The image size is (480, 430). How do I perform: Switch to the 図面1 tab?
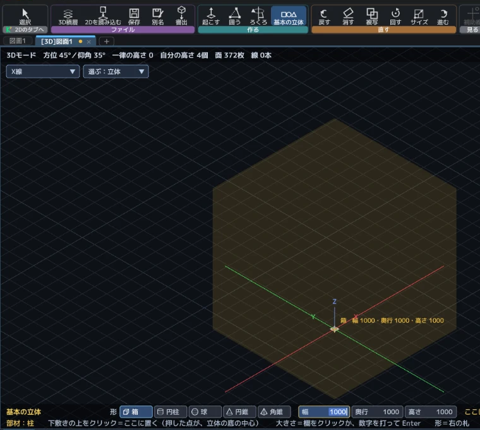(x=17, y=41)
